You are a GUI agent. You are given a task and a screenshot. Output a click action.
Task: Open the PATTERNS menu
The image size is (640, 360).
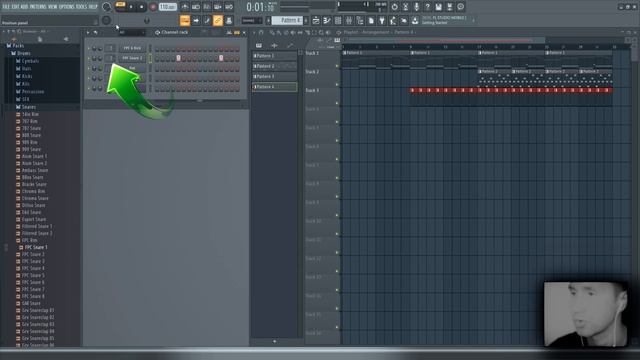[38, 7]
